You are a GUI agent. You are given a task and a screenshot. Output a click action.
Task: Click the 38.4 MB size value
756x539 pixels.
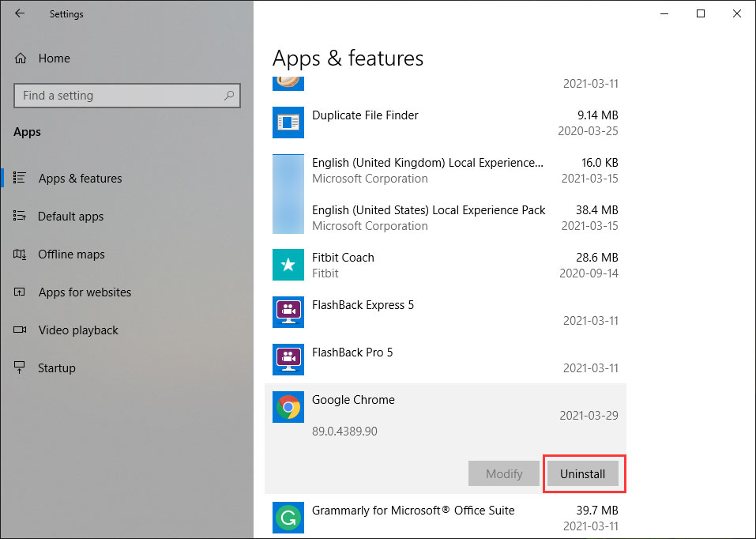pyautogui.click(x=596, y=210)
